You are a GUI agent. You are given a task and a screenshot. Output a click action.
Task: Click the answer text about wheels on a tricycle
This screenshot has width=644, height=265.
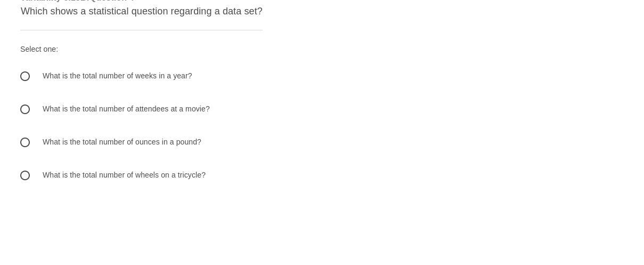124,175
